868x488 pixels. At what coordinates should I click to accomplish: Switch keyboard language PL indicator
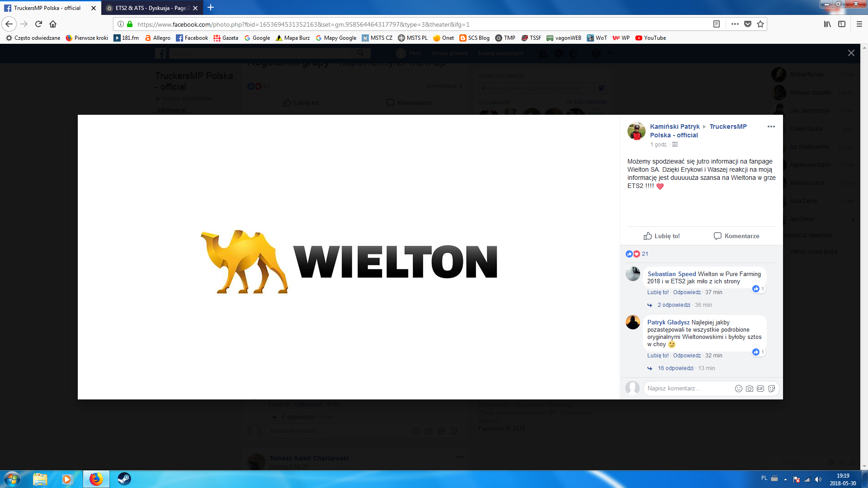(764, 478)
